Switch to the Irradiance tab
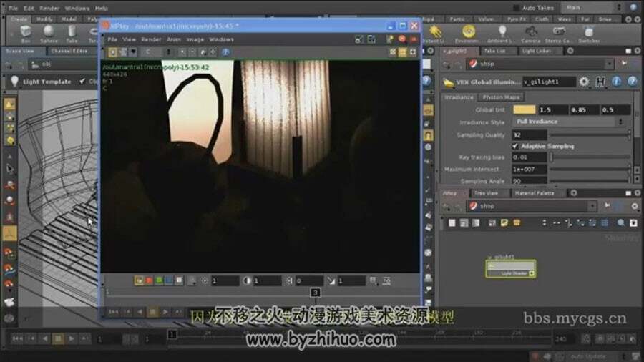644x362 pixels. pyautogui.click(x=459, y=97)
